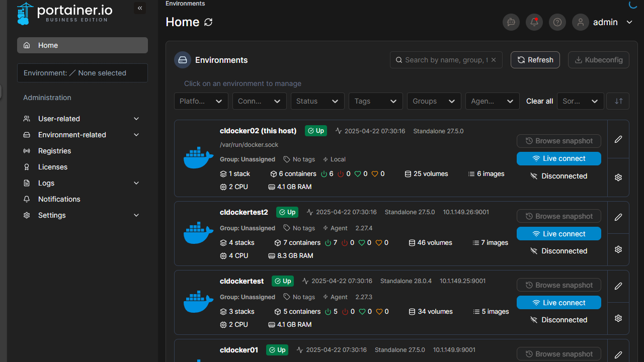Click the 25 volumes count for cldocker02
The width and height of the screenshot is (644, 362).
(x=427, y=174)
